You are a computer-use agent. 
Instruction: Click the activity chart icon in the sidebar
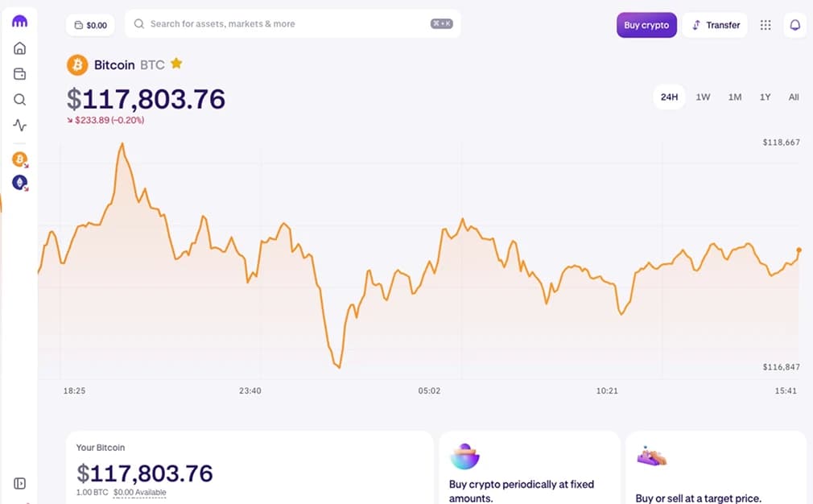pos(19,125)
